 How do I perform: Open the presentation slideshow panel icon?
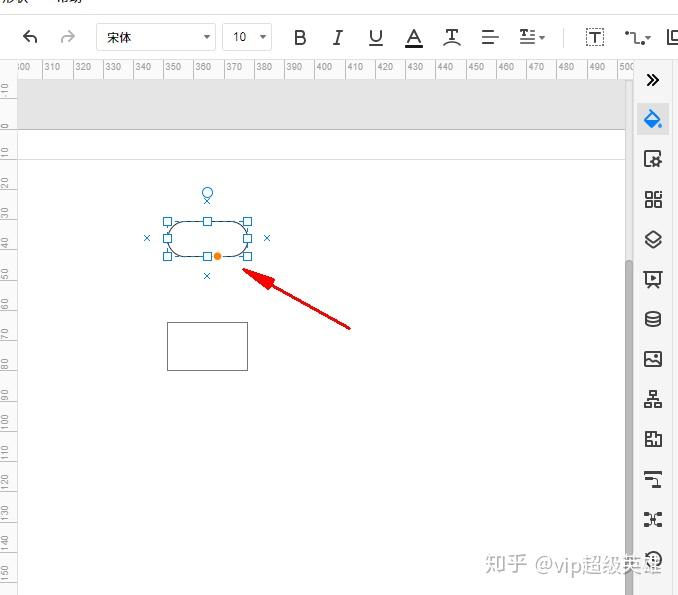click(653, 279)
